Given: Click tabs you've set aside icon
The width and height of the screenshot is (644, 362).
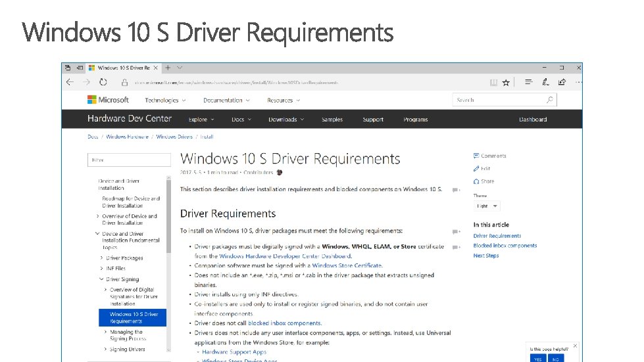Looking at the screenshot, I should tap(68, 68).
